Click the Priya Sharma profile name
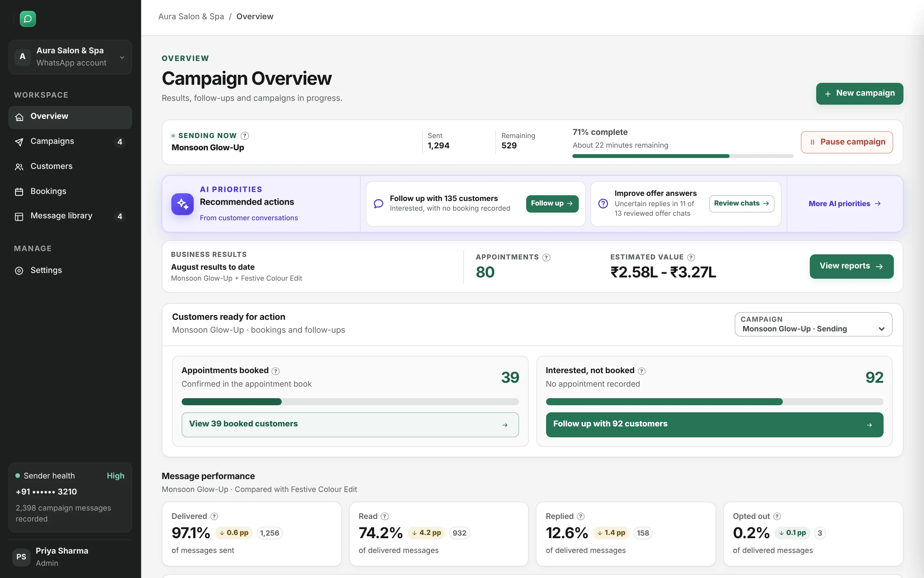Image resolution: width=924 pixels, height=578 pixels. coord(62,551)
